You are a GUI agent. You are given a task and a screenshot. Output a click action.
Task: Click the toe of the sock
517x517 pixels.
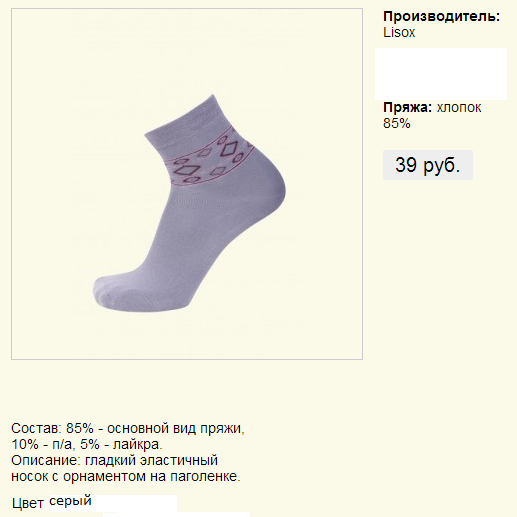[x=107, y=292]
